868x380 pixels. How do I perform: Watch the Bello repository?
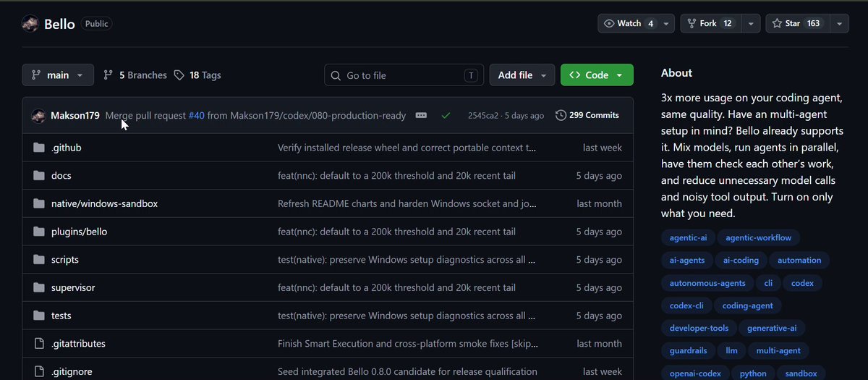629,23
